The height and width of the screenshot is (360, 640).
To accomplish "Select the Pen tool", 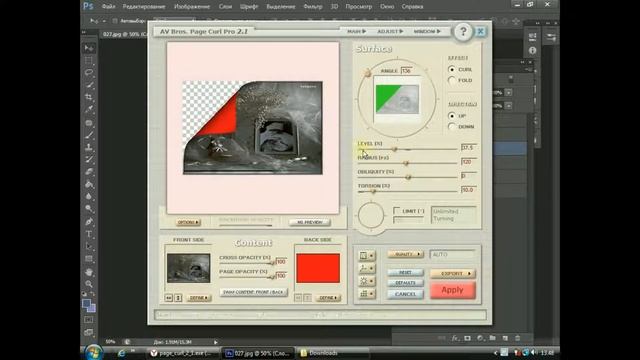I will pos(89,222).
